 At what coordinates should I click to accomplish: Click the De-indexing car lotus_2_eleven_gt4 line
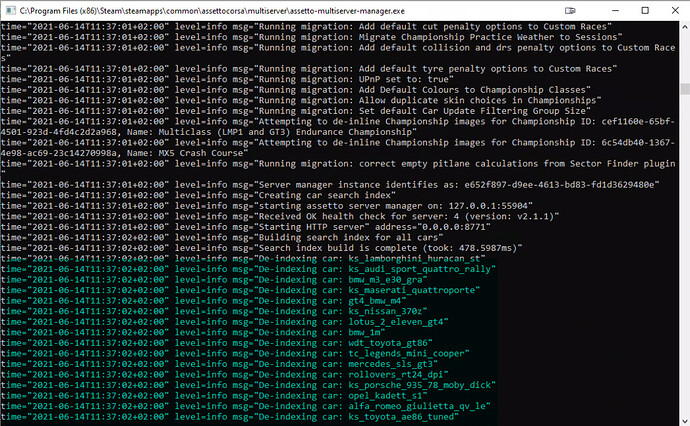(x=224, y=322)
